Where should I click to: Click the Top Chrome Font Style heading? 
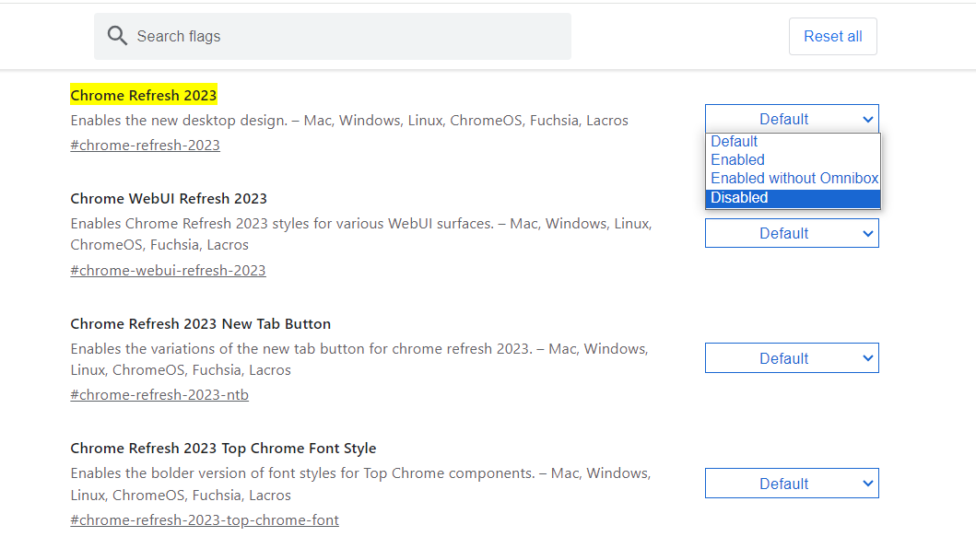point(223,448)
